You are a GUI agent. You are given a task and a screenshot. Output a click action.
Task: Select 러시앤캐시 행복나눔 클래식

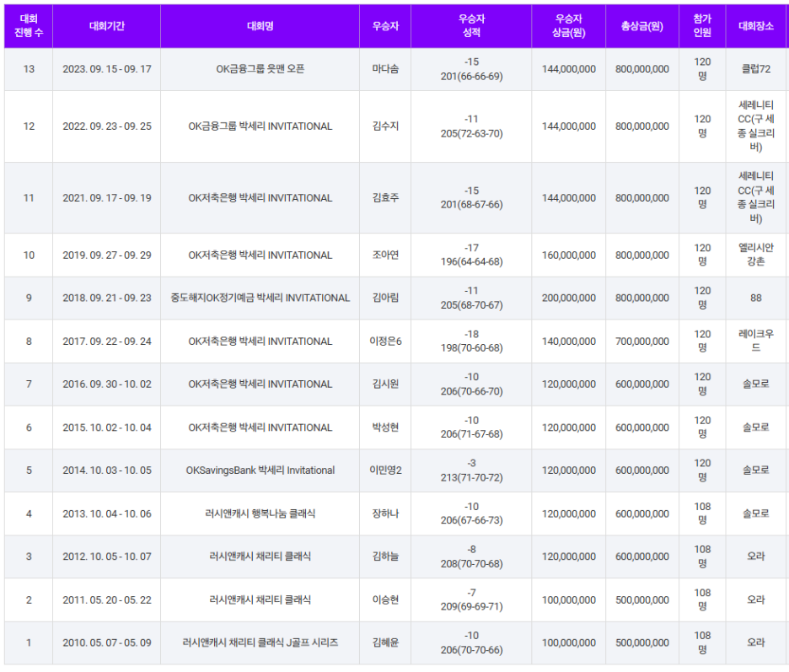260,513
